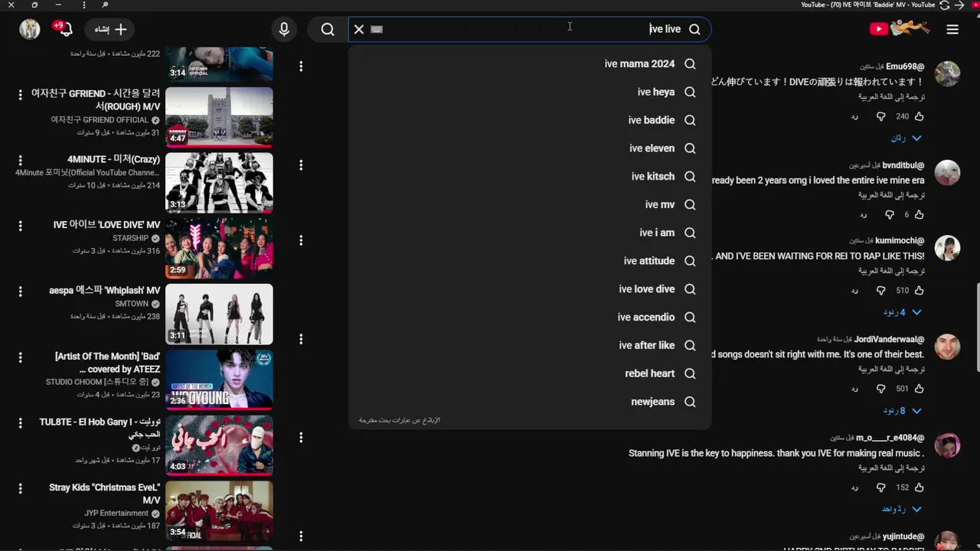The image size is (980, 551).
Task: Open @JordiVanderwaal's channel name link
Action: pos(889,339)
